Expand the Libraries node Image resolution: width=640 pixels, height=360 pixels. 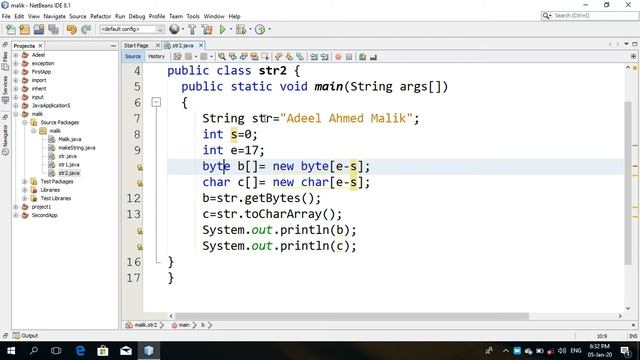[25, 190]
